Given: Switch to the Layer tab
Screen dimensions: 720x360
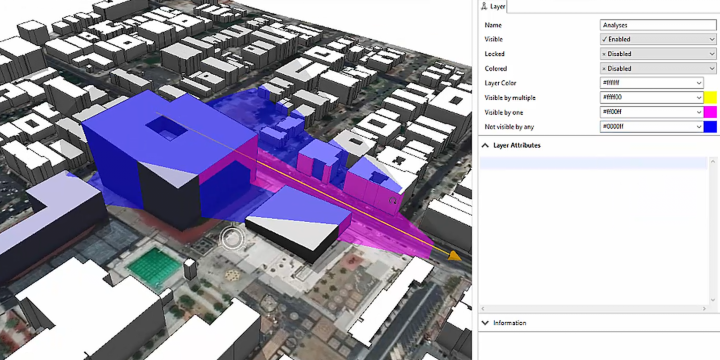Looking at the screenshot, I should [x=493, y=6].
